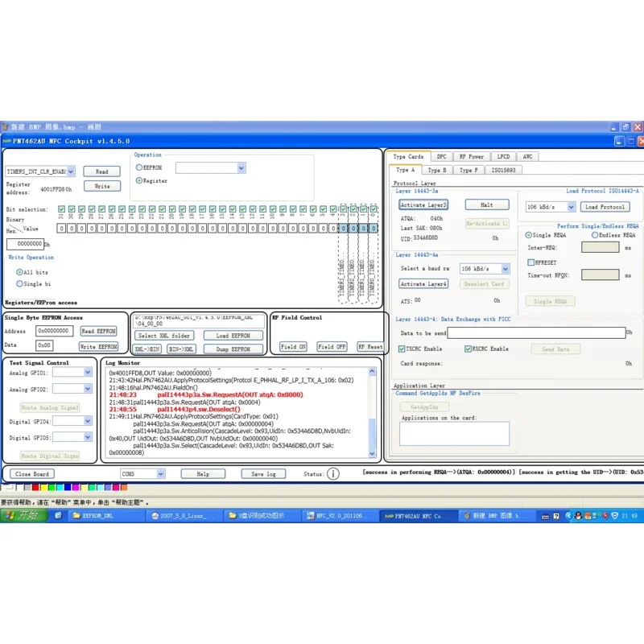
Task: Turn RF Field ON button
Action: click(x=293, y=347)
